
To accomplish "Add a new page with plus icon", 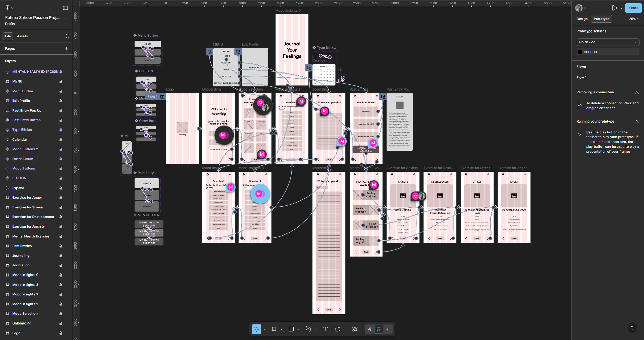I will [66, 48].
